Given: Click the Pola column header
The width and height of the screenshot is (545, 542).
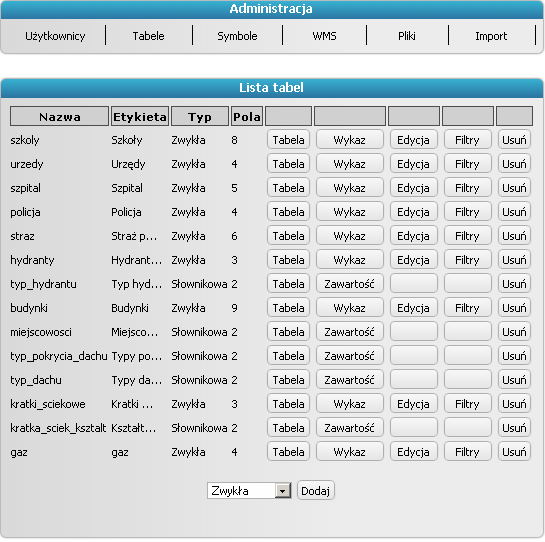Looking at the screenshot, I should tap(247, 116).
